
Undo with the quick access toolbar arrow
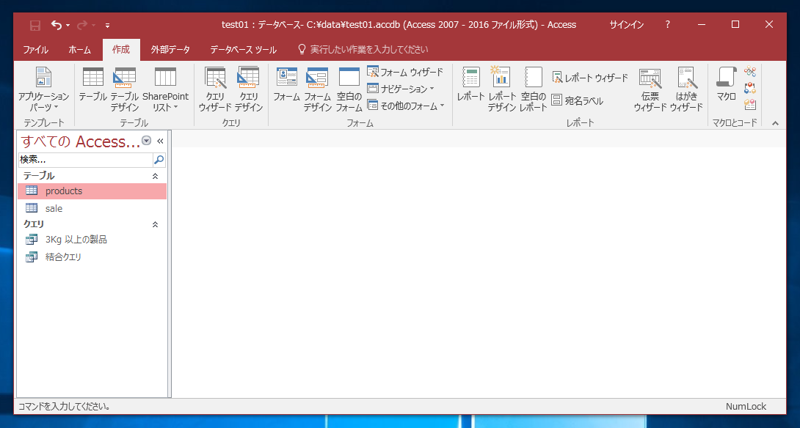point(56,24)
